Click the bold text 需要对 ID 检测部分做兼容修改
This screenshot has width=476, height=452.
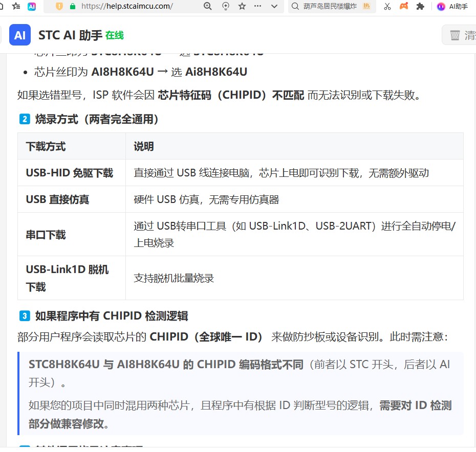pyautogui.click(x=240, y=414)
